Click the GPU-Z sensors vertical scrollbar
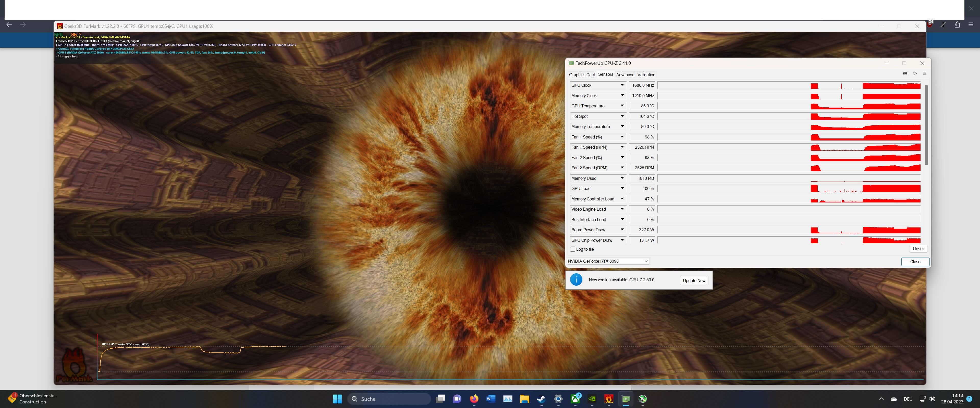 (926, 125)
